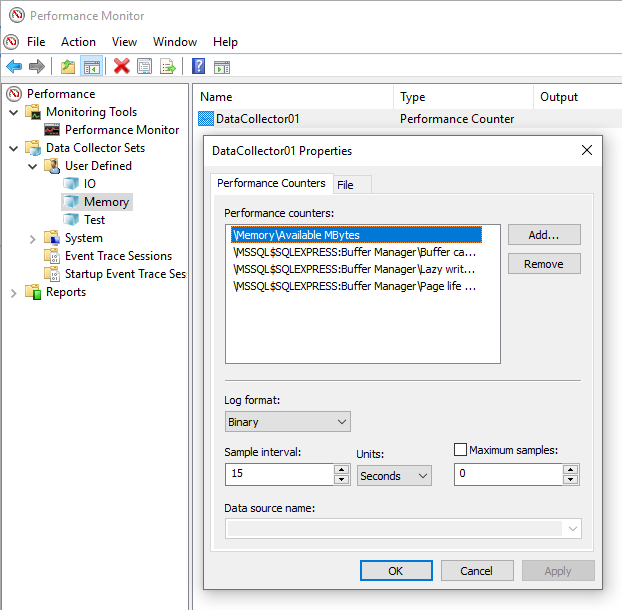Image resolution: width=622 pixels, height=610 pixels.
Task: Open the Action menu
Action: [x=78, y=42]
